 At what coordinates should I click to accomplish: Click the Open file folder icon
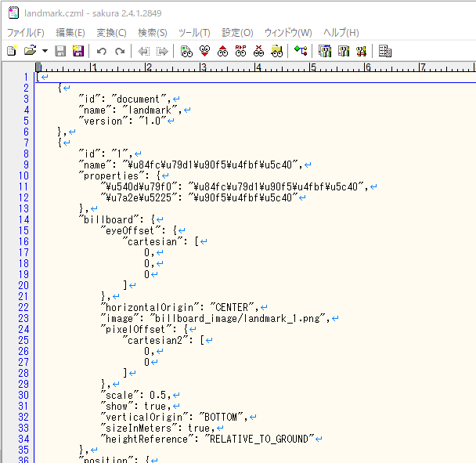pyautogui.click(x=30, y=51)
